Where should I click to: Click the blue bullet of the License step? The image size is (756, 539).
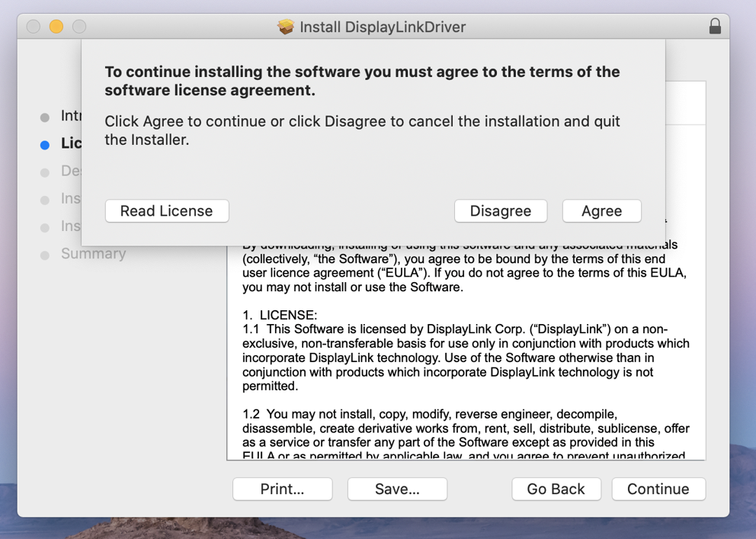coord(45,145)
